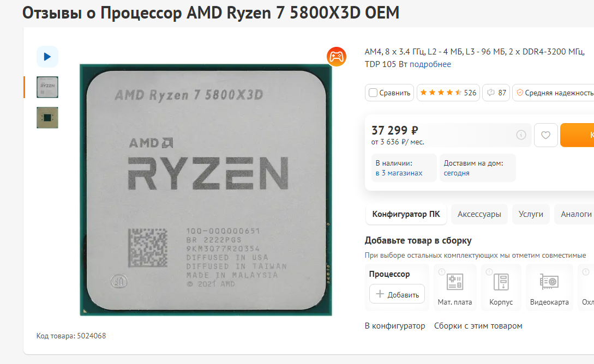Tick the Сравнить checkbox

[373, 93]
